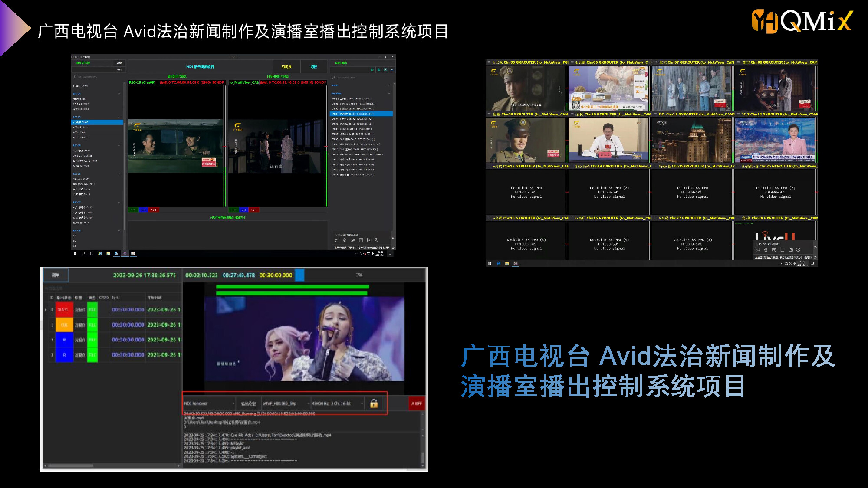
Task: Open HD1080 50p video format dropdown
Action: tap(286, 403)
